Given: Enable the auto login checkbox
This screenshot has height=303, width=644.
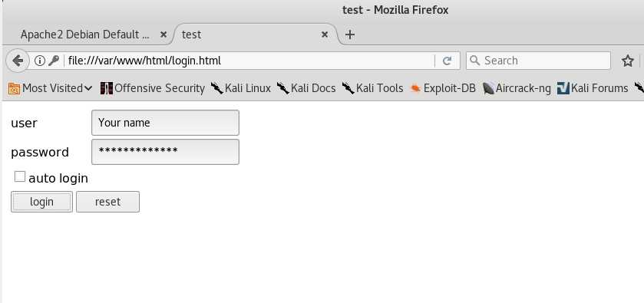Looking at the screenshot, I should point(20,177).
